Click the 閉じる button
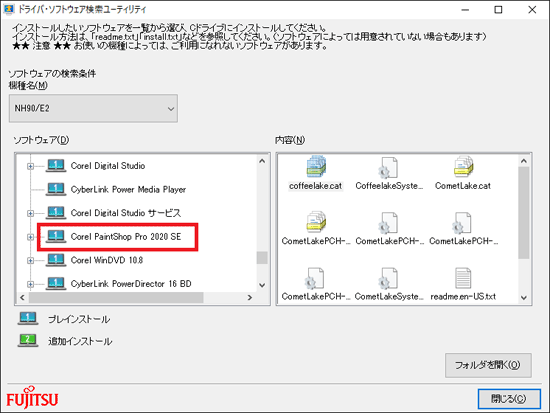 coord(509,399)
